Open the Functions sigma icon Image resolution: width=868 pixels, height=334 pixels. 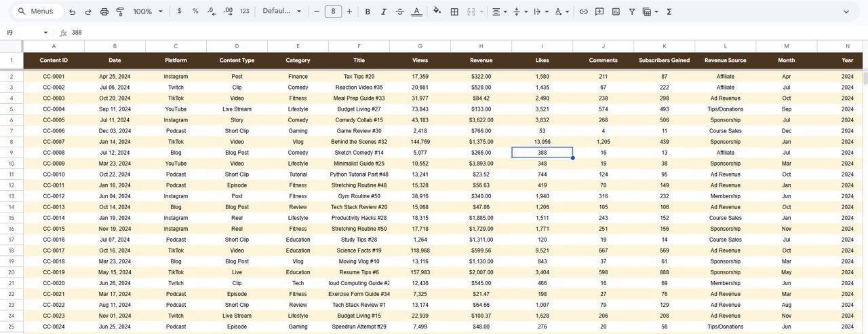(669, 12)
